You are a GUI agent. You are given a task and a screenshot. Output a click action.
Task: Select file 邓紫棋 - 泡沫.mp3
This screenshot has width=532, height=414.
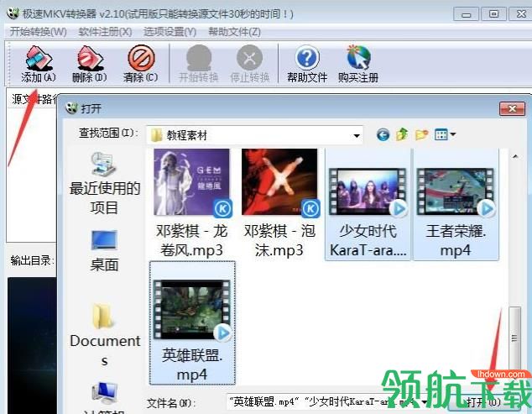(x=279, y=203)
